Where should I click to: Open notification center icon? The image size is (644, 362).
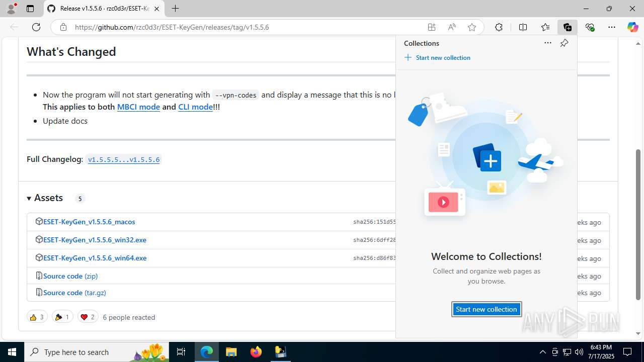click(x=628, y=352)
